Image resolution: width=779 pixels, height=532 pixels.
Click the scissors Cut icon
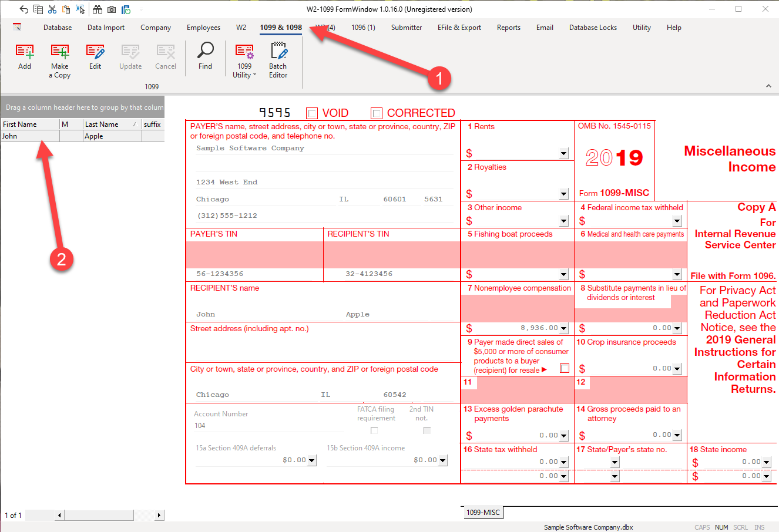[52, 9]
